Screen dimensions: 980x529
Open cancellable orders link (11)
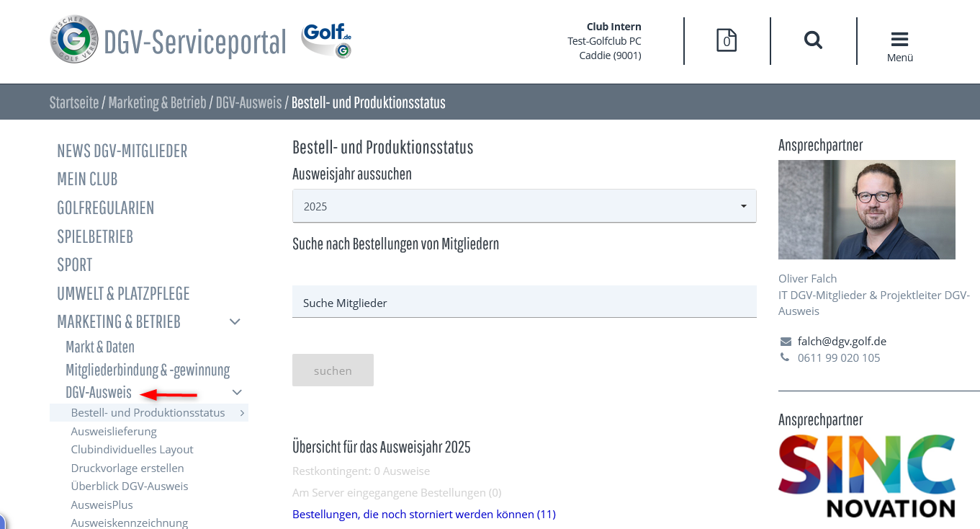[423, 514]
